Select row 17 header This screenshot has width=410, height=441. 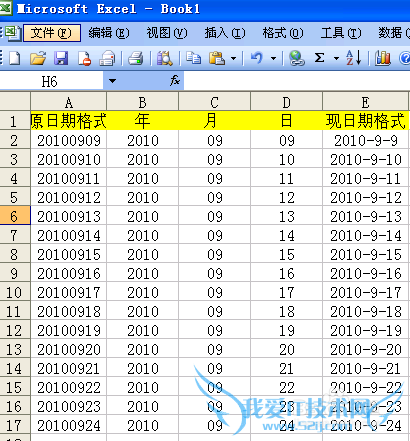coord(15,425)
